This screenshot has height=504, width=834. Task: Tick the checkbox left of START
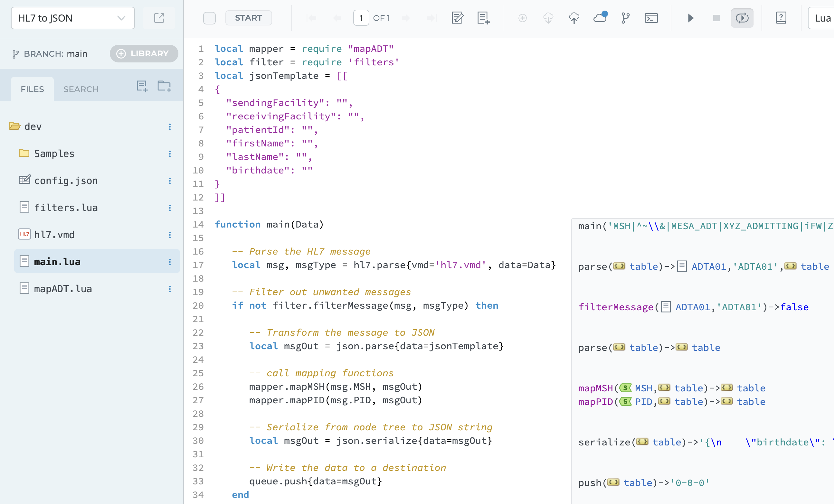pos(209,18)
